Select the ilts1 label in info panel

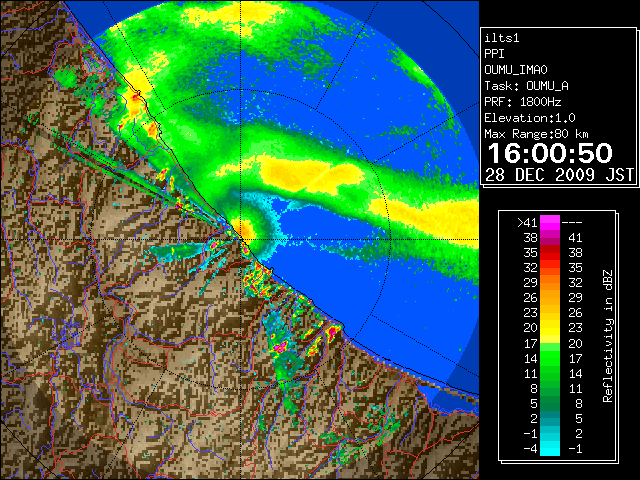click(502, 38)
